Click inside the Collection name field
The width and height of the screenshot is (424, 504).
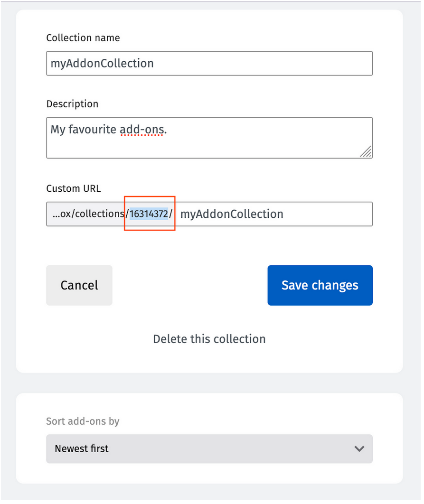[x=209, y=63]
